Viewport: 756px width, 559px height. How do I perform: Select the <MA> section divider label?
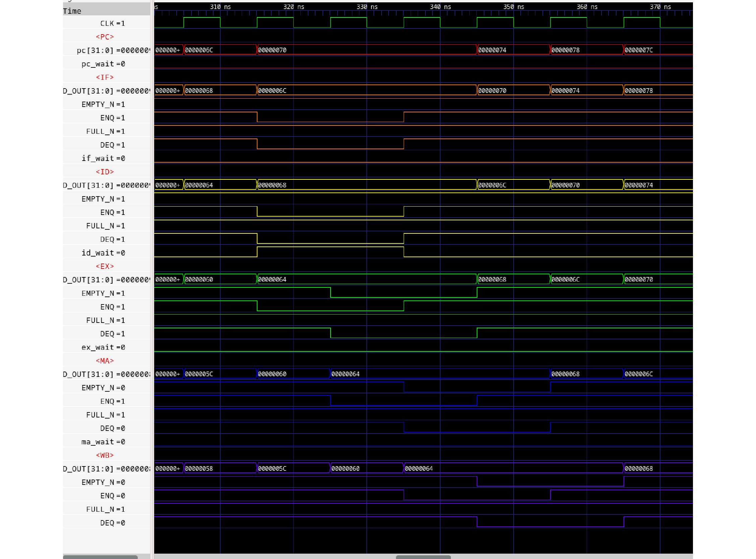105,361
